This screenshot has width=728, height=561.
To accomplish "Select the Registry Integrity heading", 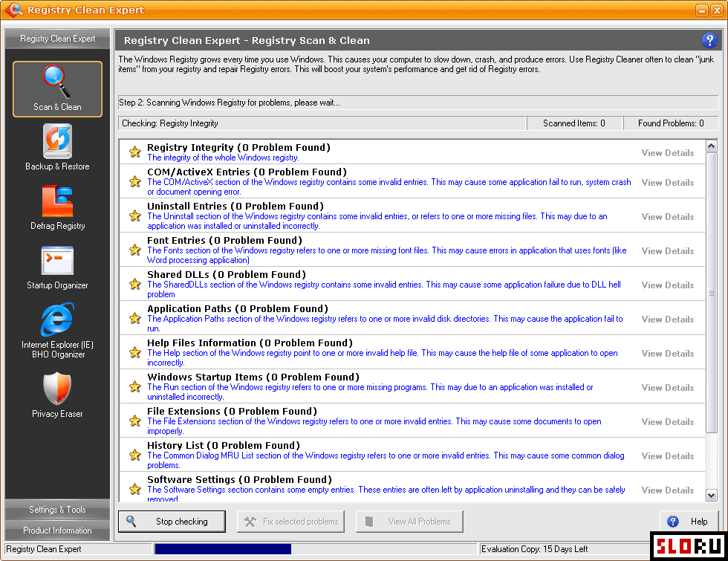I will click(x=238, y=147).
